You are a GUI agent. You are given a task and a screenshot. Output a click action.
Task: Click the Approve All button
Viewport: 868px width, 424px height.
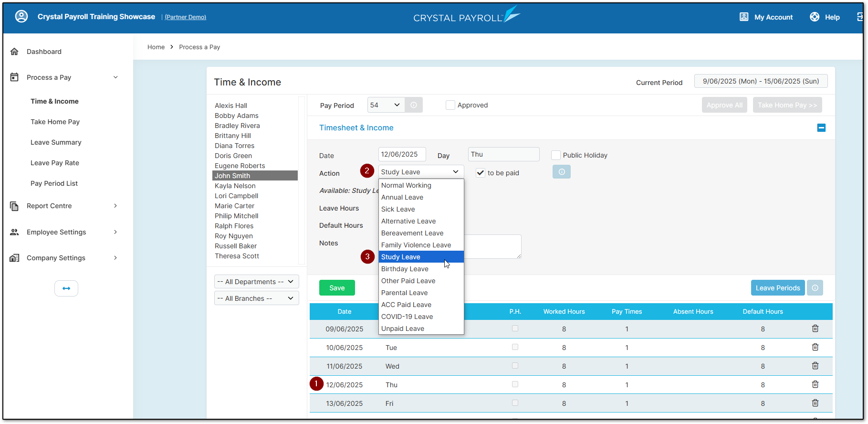724,105
